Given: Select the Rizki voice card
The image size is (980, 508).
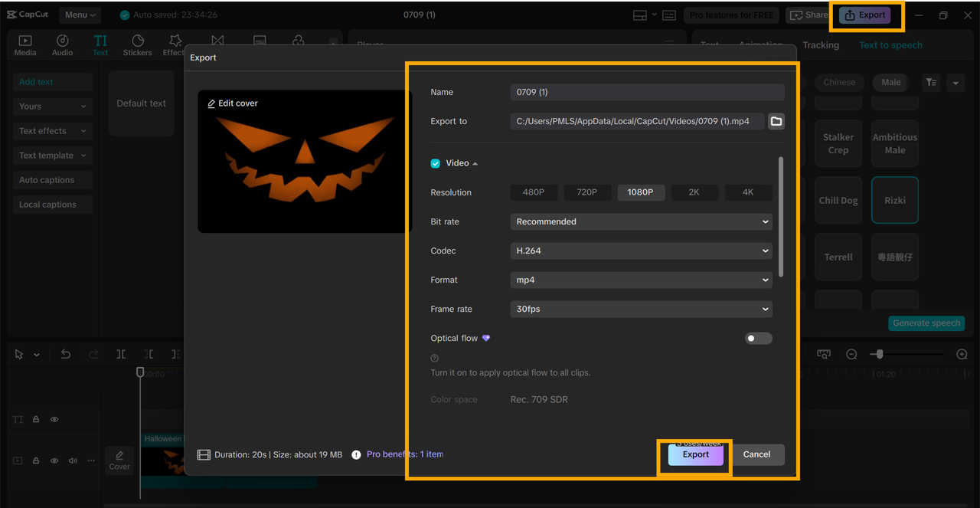Looking at the screenshot, I should click(x=895, y=201).
